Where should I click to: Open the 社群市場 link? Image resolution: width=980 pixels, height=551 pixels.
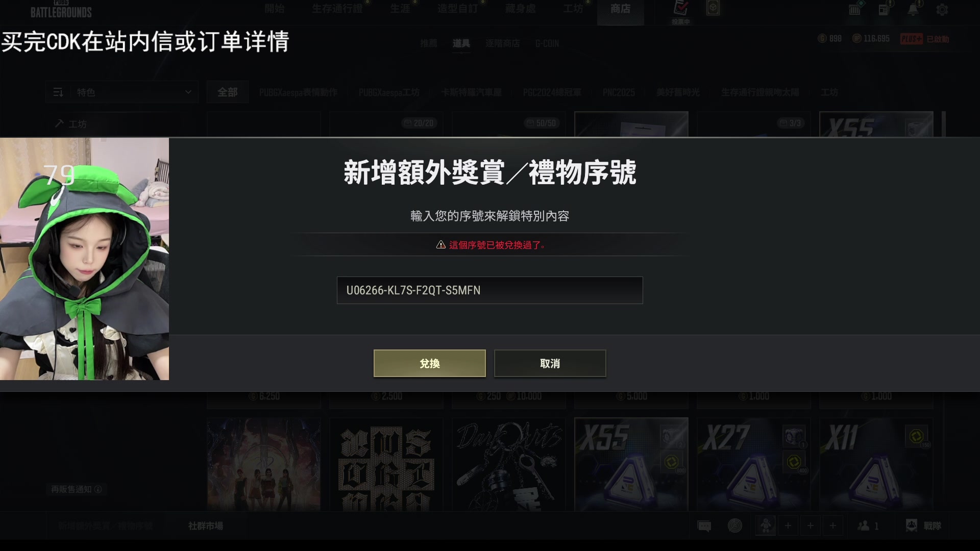pyautogui.click(x=206, y=526)
